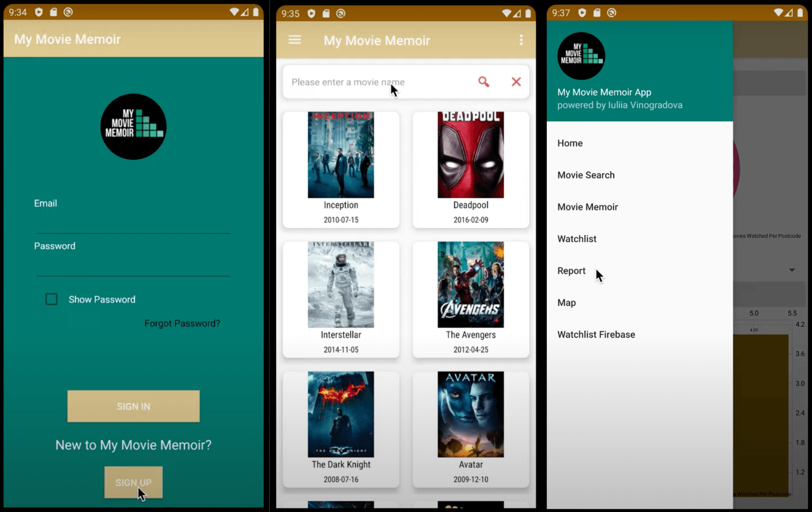Image resolution: width=812 pixels, height=512 pixels.
Task: Tap the SD card icon in the middle phone's status bar
Action: (326, 14)
